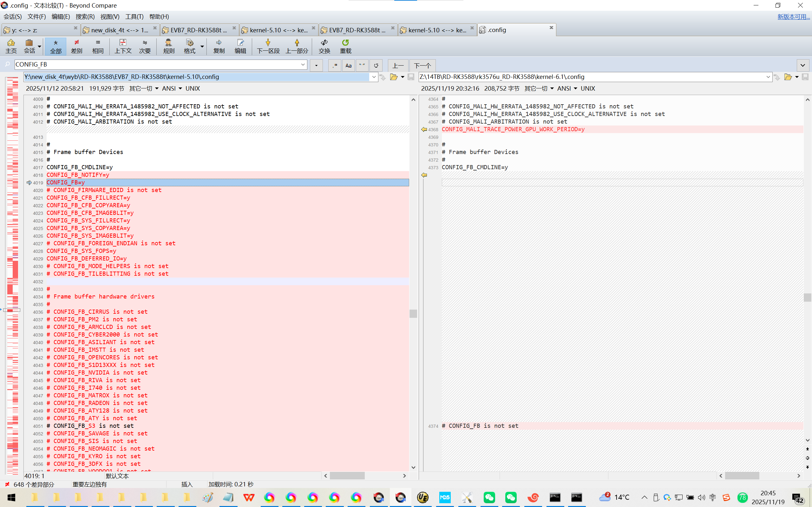The width and height of the screenshot is (812, 507).
Task: Open the 新版本可用 update link
Action: (x=793, y=16)
